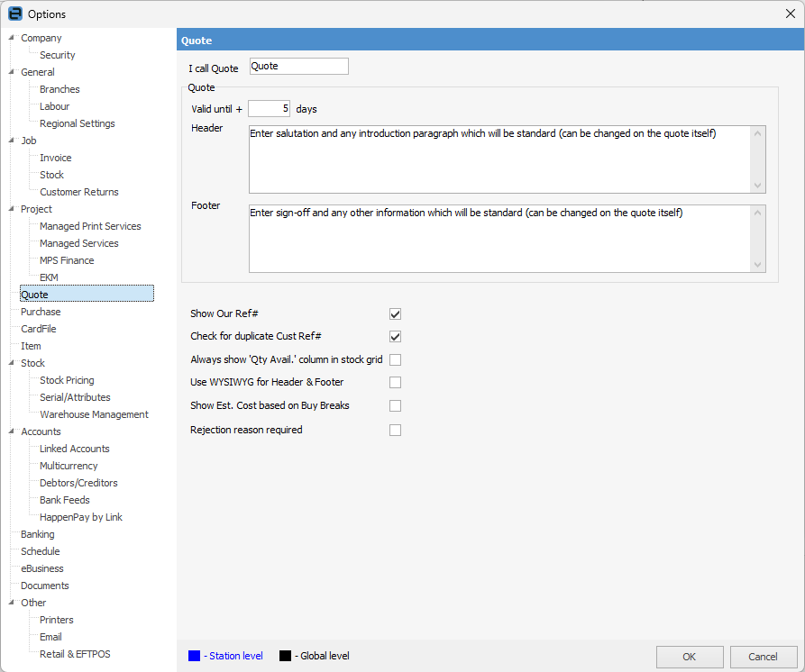The height and width of the screenshot is (672, 805).
Task: Click the blue Station level color square
Action: click(x=194, y=656)
